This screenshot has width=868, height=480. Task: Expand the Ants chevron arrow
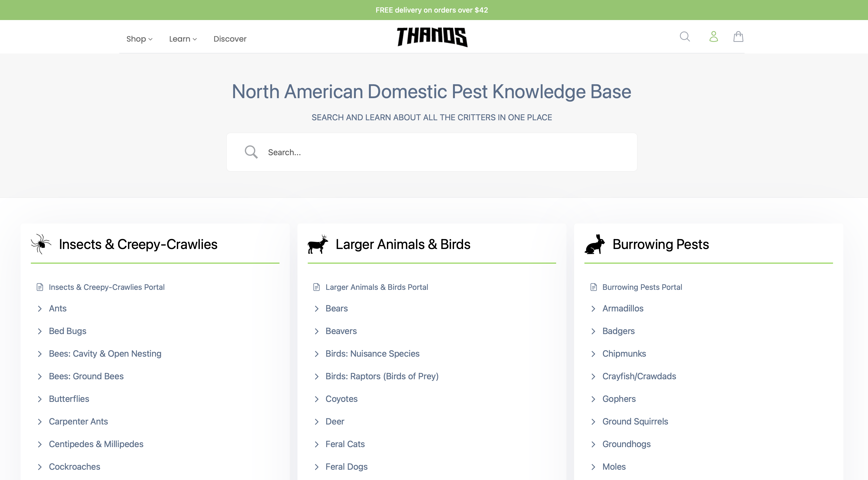point(40,309)
